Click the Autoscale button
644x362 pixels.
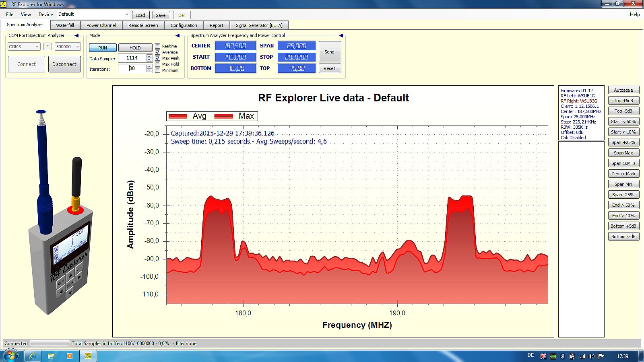tap(623, 90)
